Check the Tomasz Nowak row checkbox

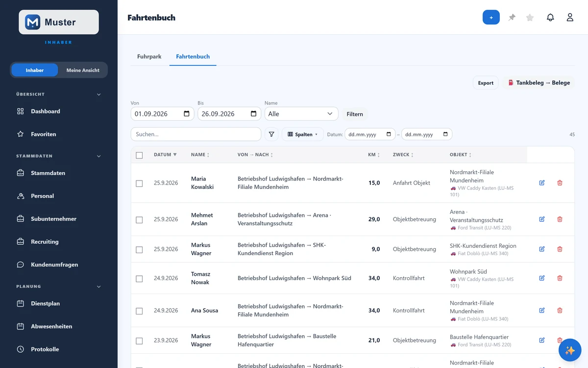click(139, 279)
